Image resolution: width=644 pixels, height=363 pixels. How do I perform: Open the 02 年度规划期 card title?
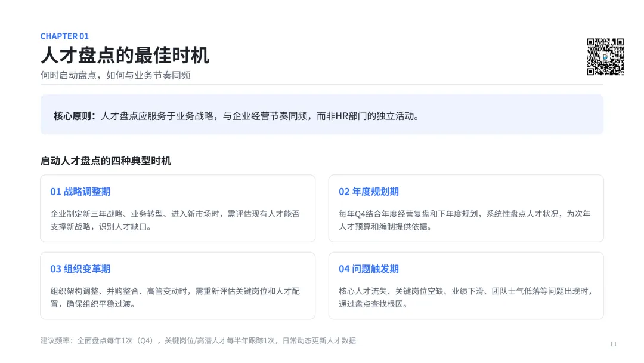pos(369,192)
